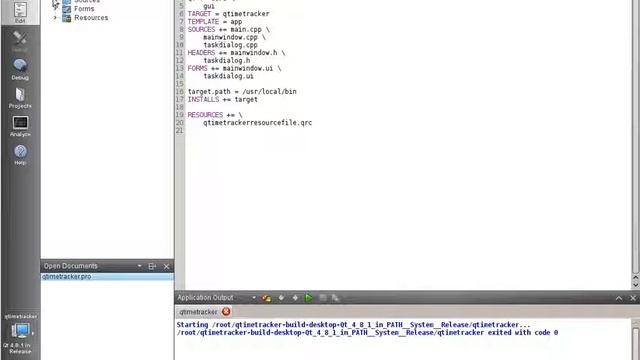Click the 'Starting /root/qtimetracker...' output line

(x=353, y=325)
